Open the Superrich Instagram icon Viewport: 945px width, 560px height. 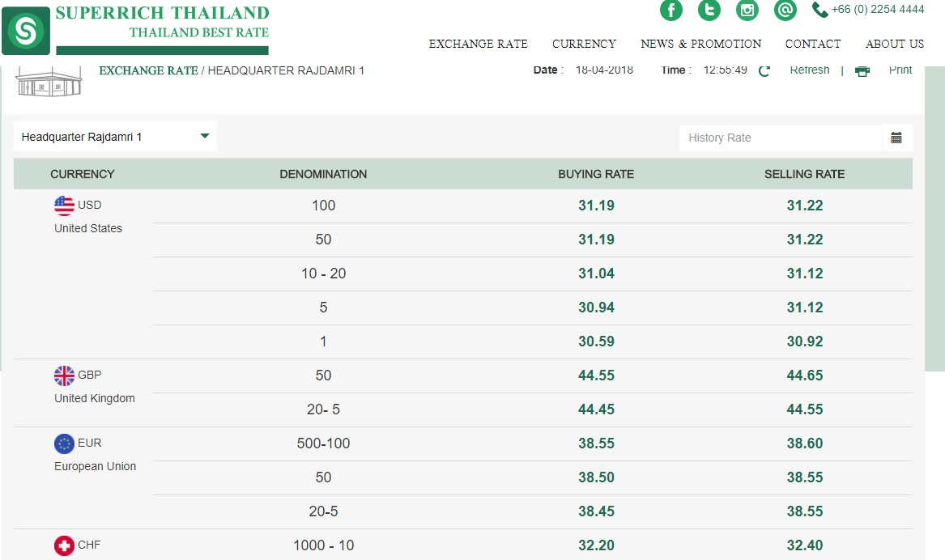pyautogui.click(x=747, y=10)
